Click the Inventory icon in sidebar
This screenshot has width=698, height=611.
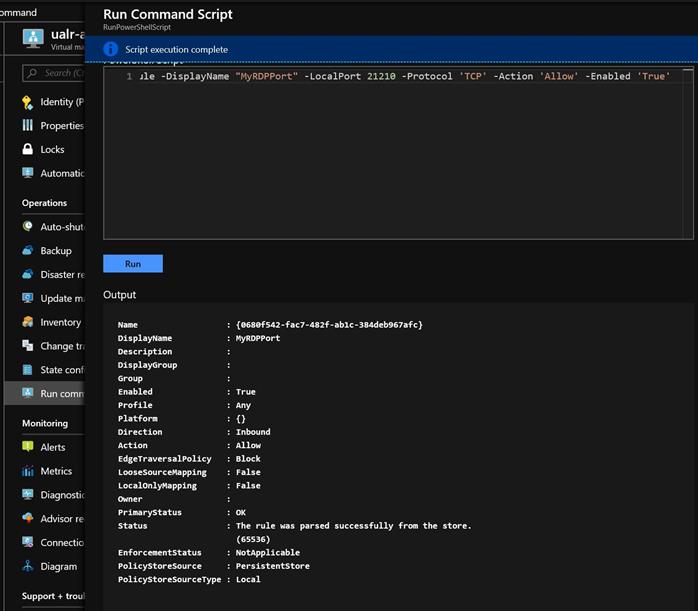coord(28,322)
